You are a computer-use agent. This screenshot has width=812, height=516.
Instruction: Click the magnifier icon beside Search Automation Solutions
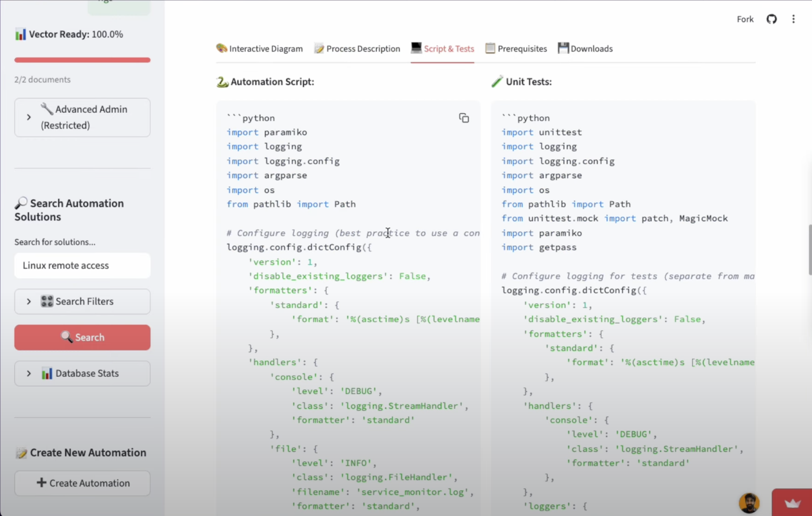21,203
